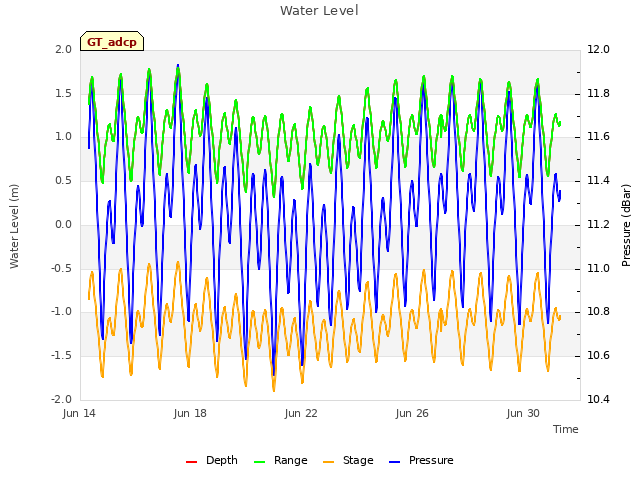Click the blue Pressure legend swatch
Image resolution: width=640 pixels, height=480 pixels.
click(395, 462)
